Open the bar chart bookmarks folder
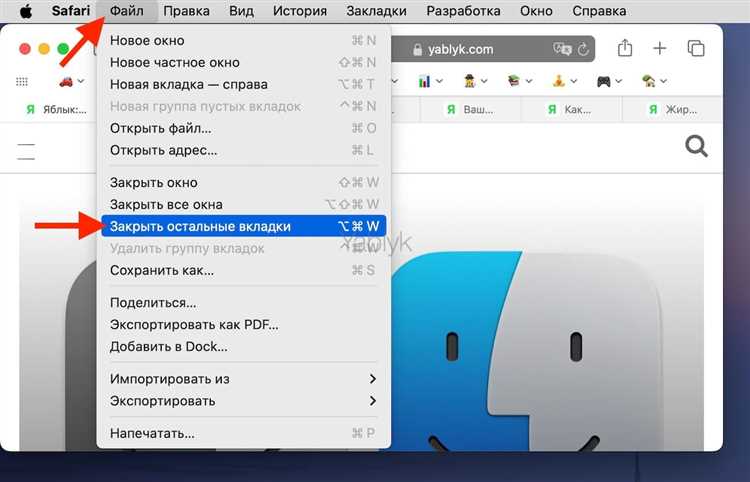750x482 pixels. 430,81
